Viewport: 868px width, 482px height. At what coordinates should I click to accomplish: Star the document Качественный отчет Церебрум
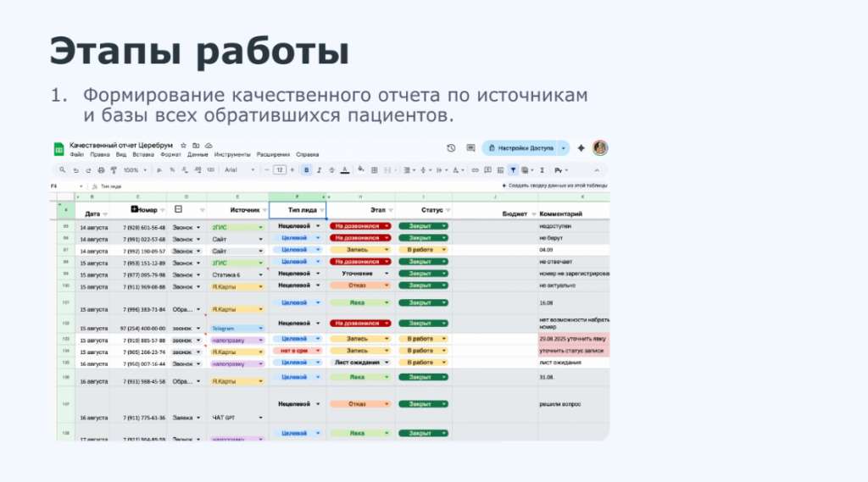tap(183, 146)
